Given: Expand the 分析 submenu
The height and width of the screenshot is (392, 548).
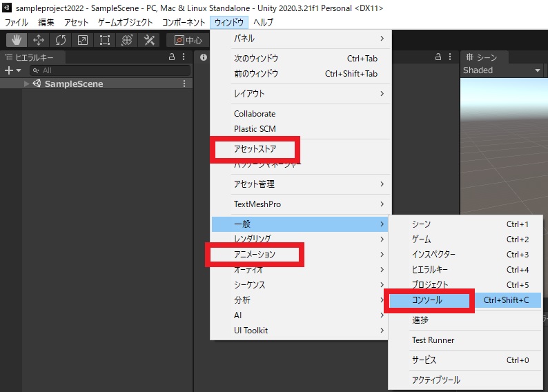Looking at the screenshot, I should tap(300, 300).
